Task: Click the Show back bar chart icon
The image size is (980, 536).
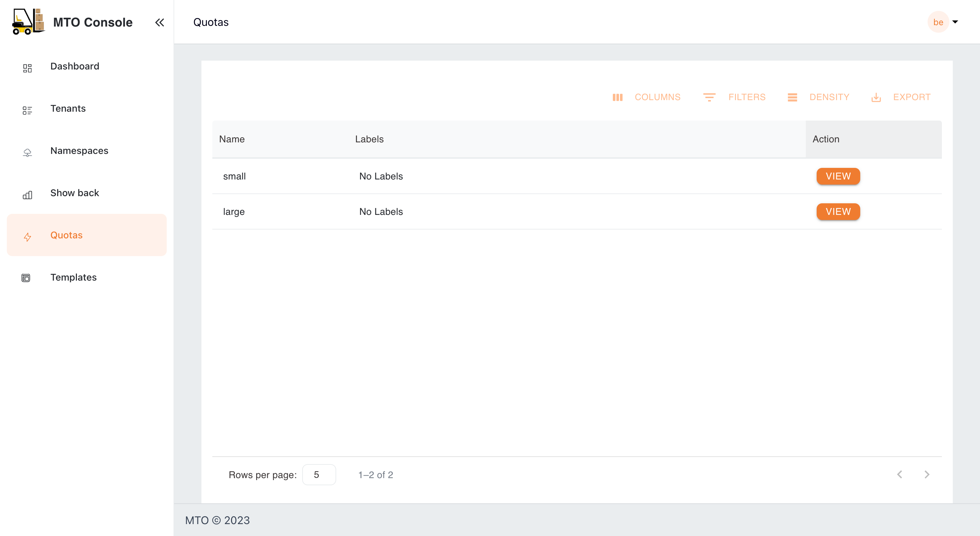Action: click(27, 195)
